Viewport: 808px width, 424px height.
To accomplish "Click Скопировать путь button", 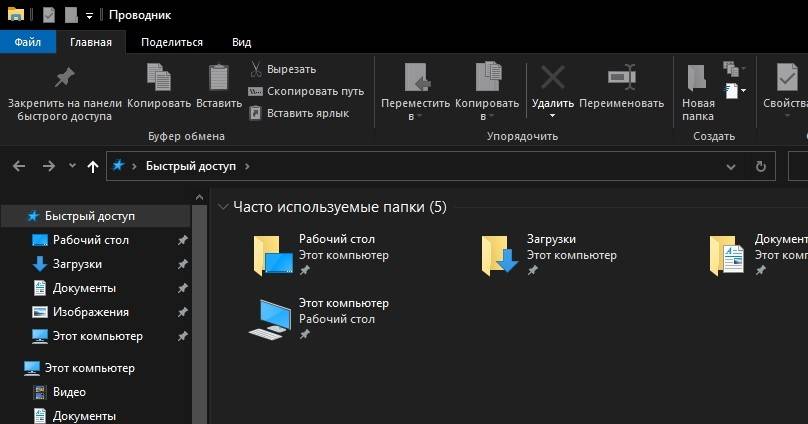I will (x=306, y=91).
